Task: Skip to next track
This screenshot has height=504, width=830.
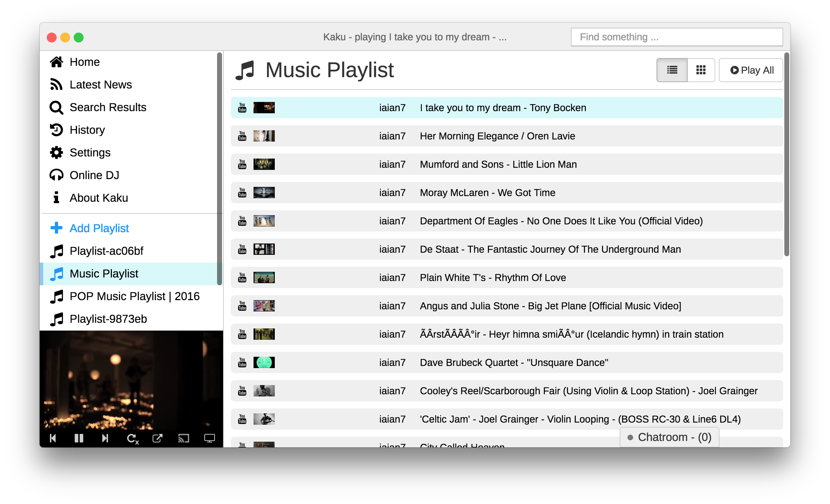Action: point(105,439)
